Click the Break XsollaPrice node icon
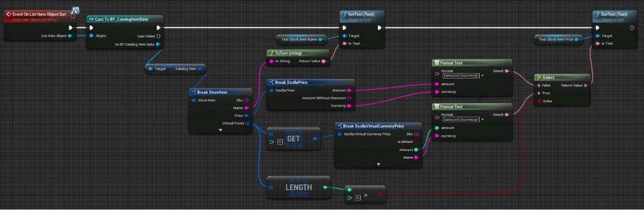644x210 pixels. 272,82
